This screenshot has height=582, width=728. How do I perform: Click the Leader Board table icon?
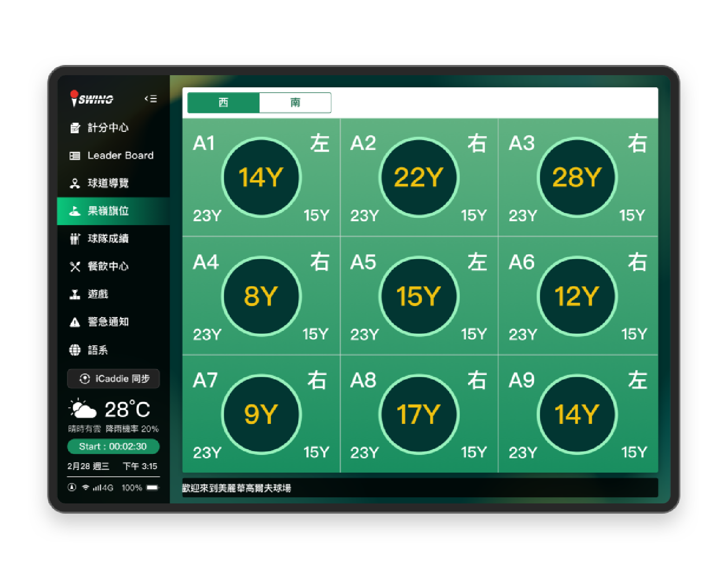[75, 156]
